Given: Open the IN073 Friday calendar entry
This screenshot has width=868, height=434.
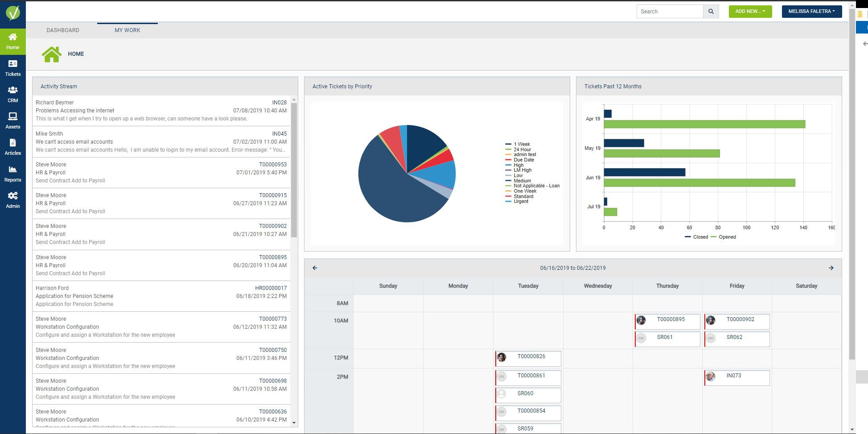Looking at the screenshot, I should [737, 378].
